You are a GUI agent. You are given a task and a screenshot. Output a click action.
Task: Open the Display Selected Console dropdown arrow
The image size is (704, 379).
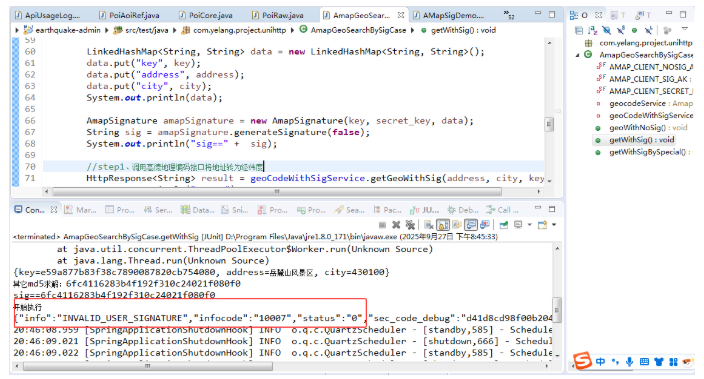pyautogui.click(x=529, y=225)
